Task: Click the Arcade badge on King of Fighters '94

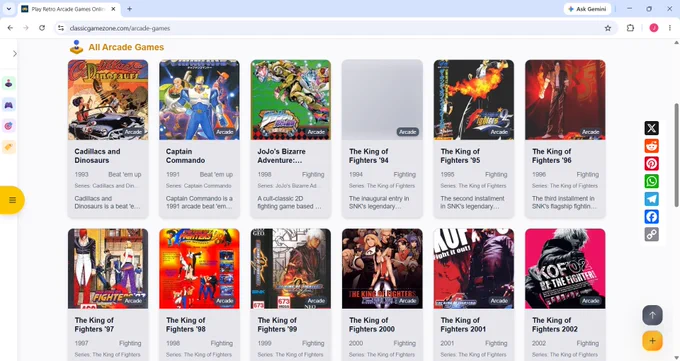Action: 408,132
